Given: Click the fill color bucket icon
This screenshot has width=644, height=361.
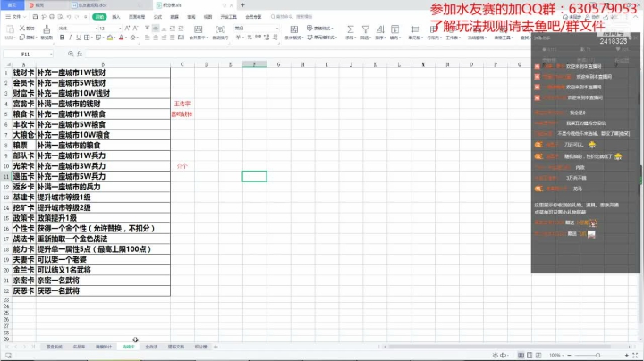Looking at the screenshot, I should [110, 38].
